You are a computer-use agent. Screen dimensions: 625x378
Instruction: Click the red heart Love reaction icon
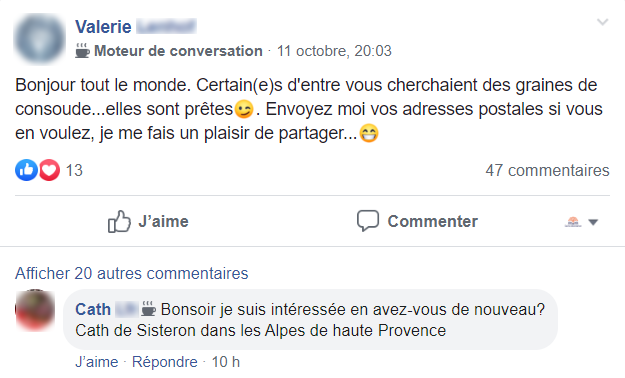click(49, 170)
